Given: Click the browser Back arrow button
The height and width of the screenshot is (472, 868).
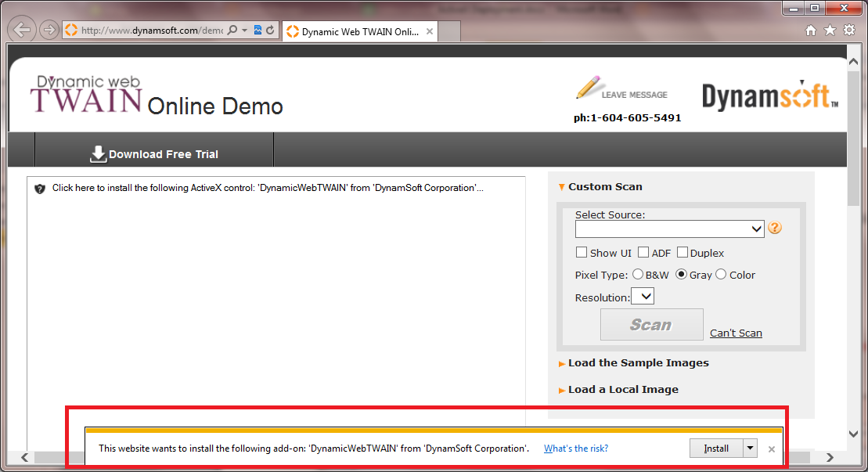Looking at the screenshot, I should [23, 31].
